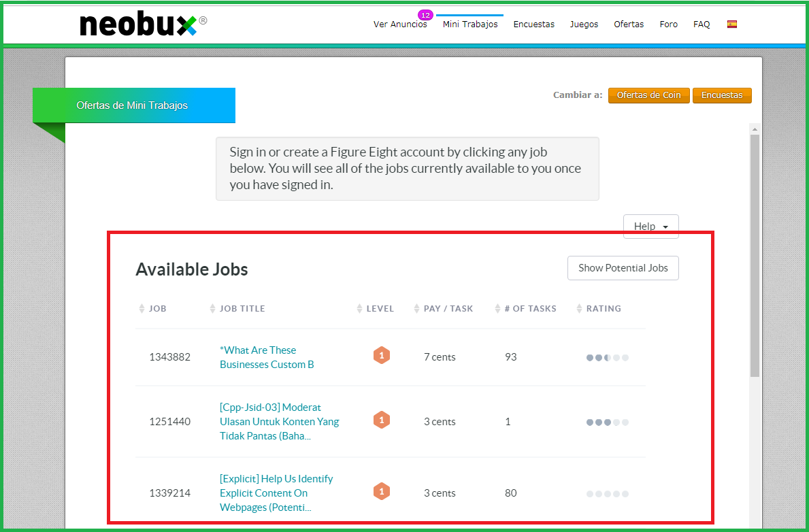This screenshot has height=532, width=809.
Task: Click level 1 badge for job 1343882
Action: (x=381, y=356)
